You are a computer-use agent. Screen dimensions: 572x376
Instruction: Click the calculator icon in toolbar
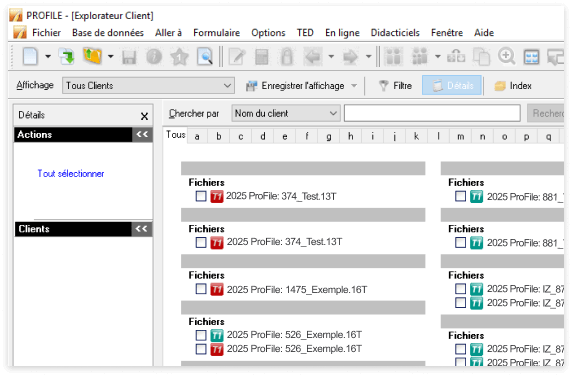tap(262, 57)
